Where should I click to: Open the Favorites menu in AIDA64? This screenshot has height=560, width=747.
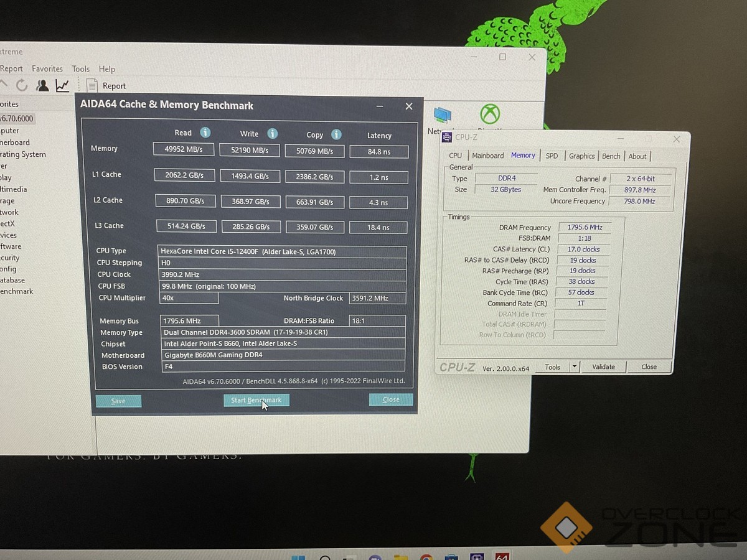click(47, 68)
